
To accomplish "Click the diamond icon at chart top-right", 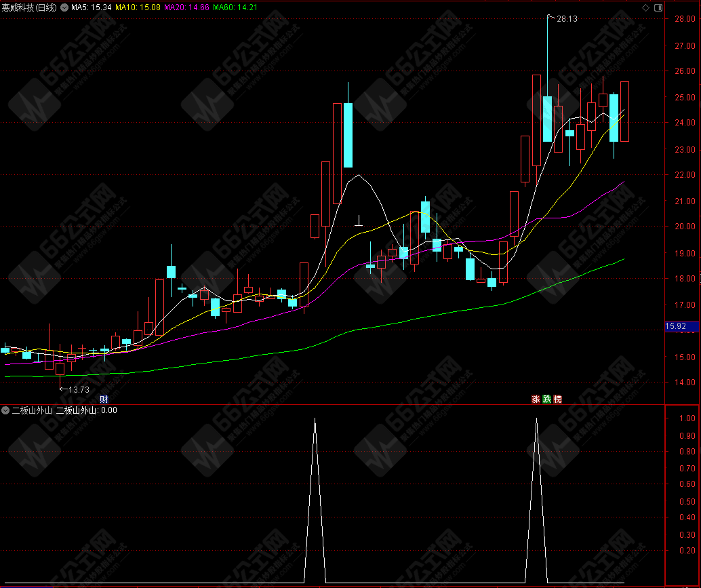I will [x=645, y=7].
